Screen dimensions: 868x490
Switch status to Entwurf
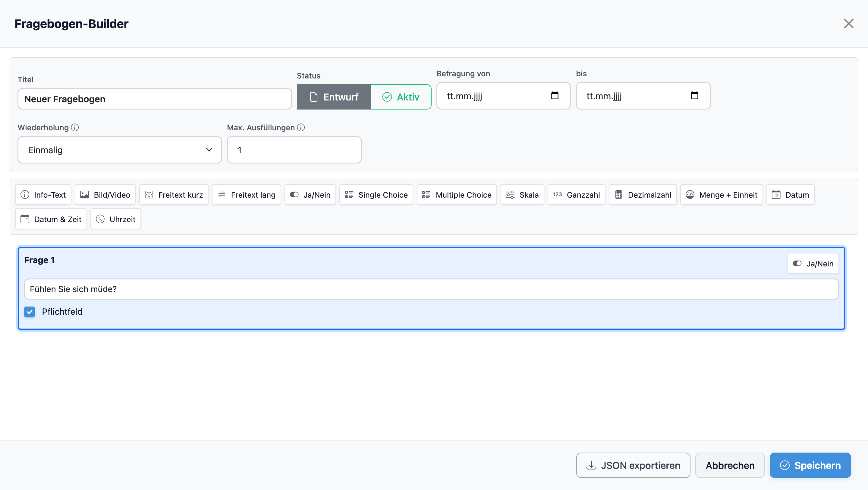coord(334,97)
